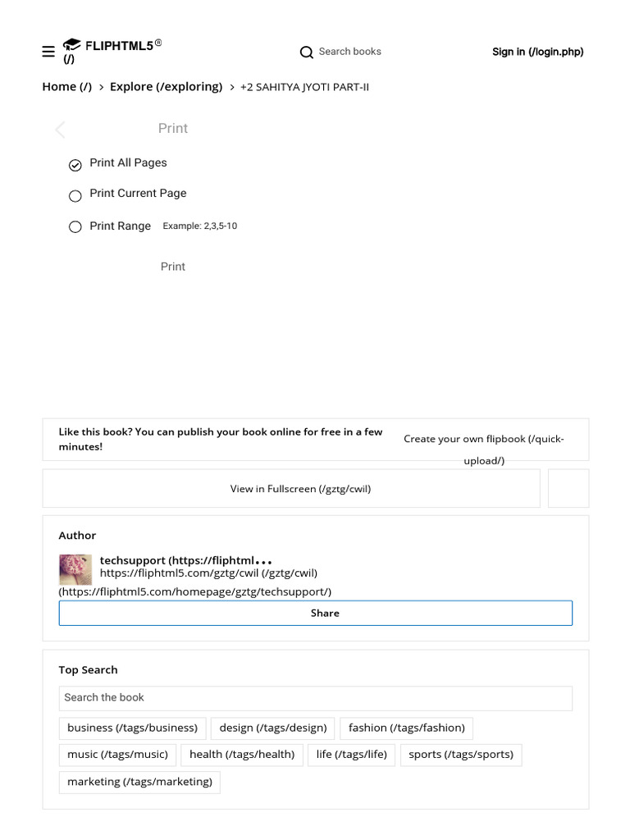Focus the Search the book field

pyautogui.click(x=316, y=698)
